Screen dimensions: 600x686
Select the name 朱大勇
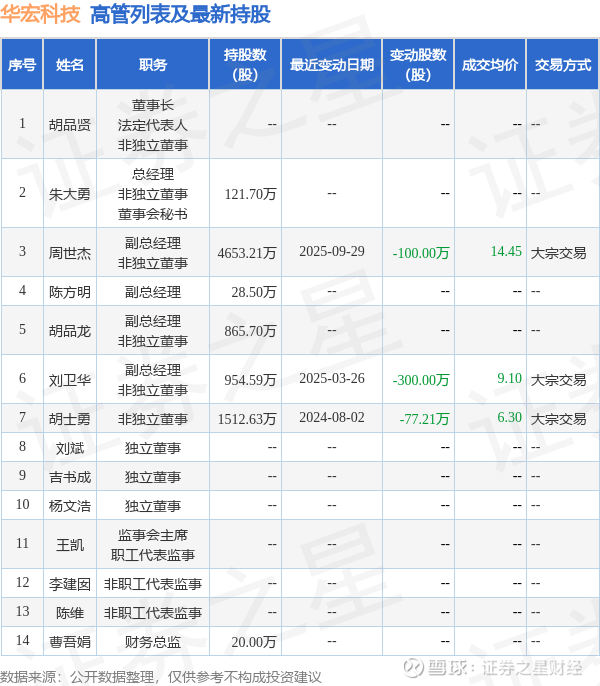point(70,194)
